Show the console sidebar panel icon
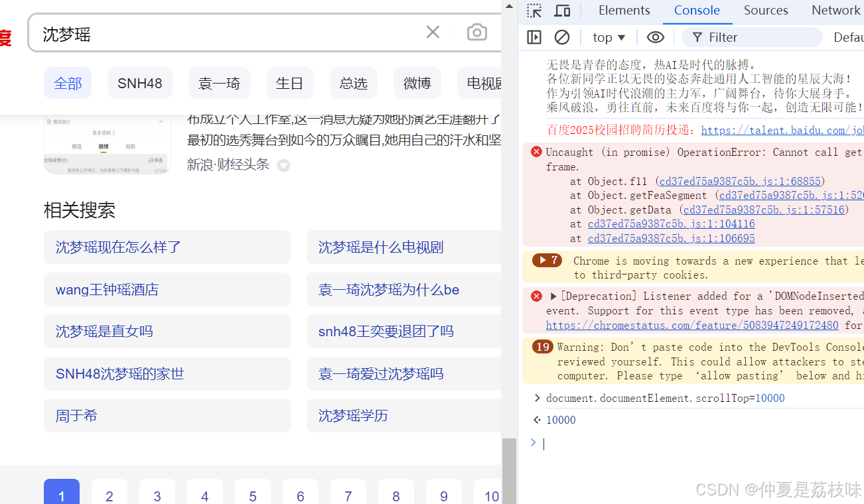This screenshot has height=504, width=864. [534, 37]
